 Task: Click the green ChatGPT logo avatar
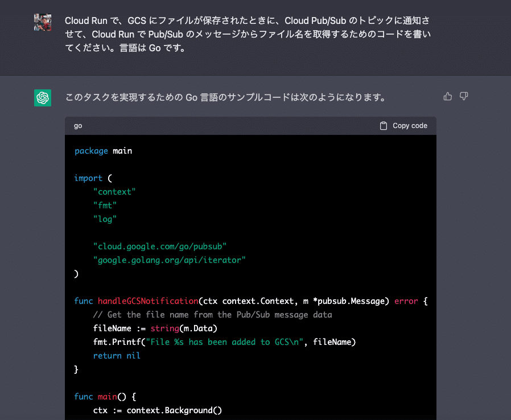(43, 98)
